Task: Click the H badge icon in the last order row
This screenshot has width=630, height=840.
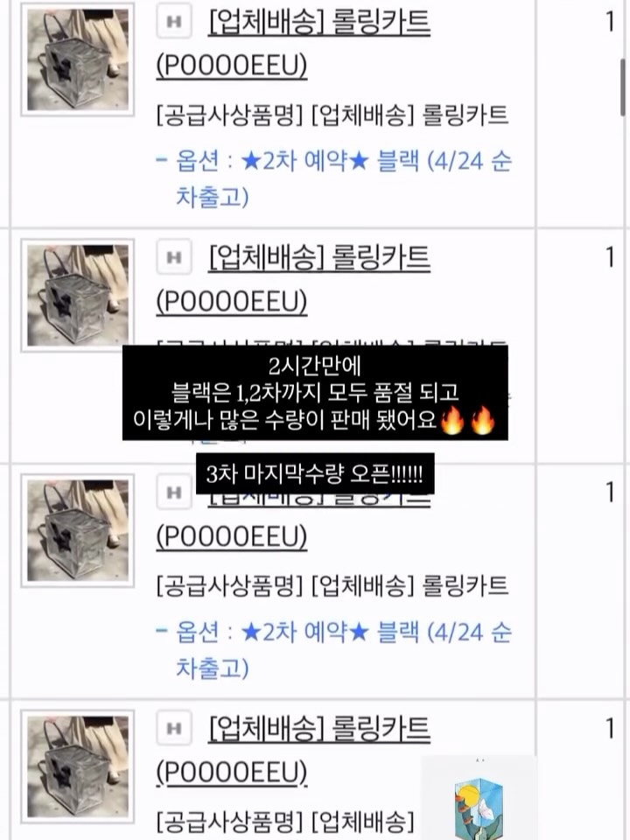Action: (174, 728)
